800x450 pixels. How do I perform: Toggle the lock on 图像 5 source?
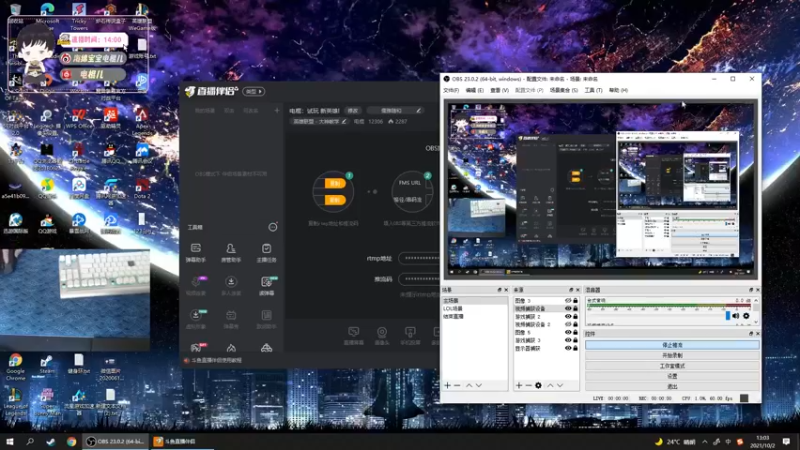coord(576,332)
